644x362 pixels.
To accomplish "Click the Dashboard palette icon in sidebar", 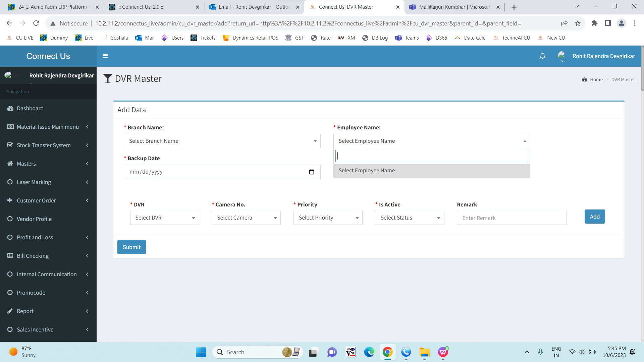I will [x=10, y=108].
